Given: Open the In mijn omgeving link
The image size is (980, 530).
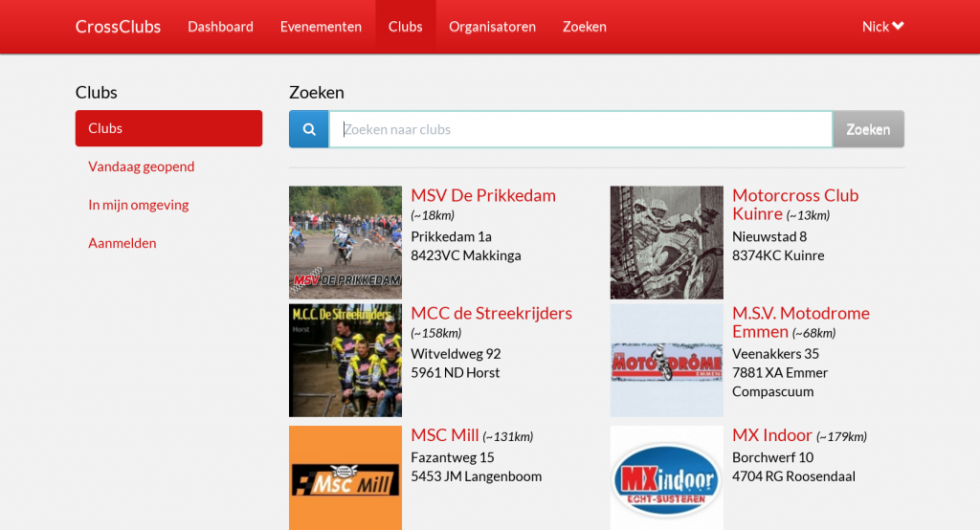Looking at the screenshot, I should tap(138, 205).
